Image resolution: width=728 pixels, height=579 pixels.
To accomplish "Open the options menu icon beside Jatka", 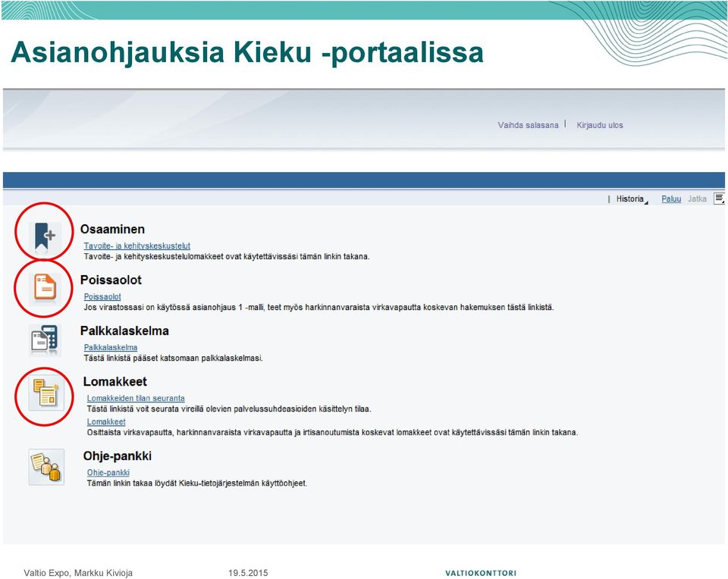I will pyautogui.click(x=719, y=199).
